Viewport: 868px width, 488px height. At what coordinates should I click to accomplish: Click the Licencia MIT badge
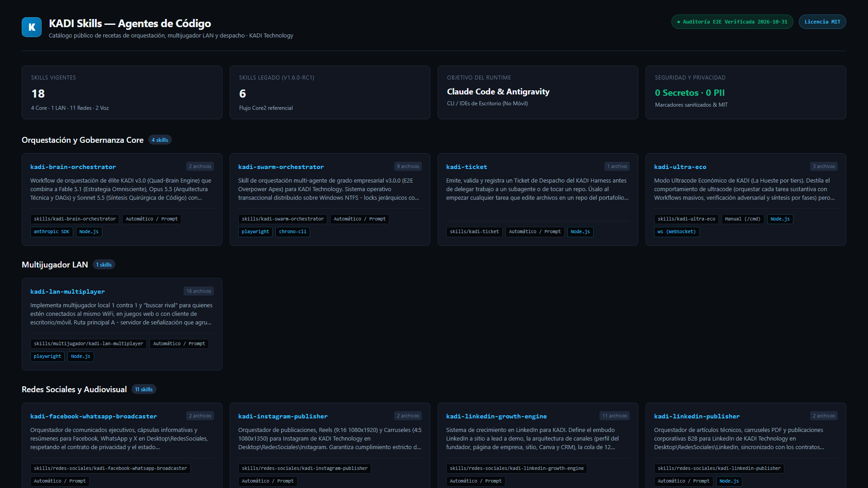click(822, 22)
